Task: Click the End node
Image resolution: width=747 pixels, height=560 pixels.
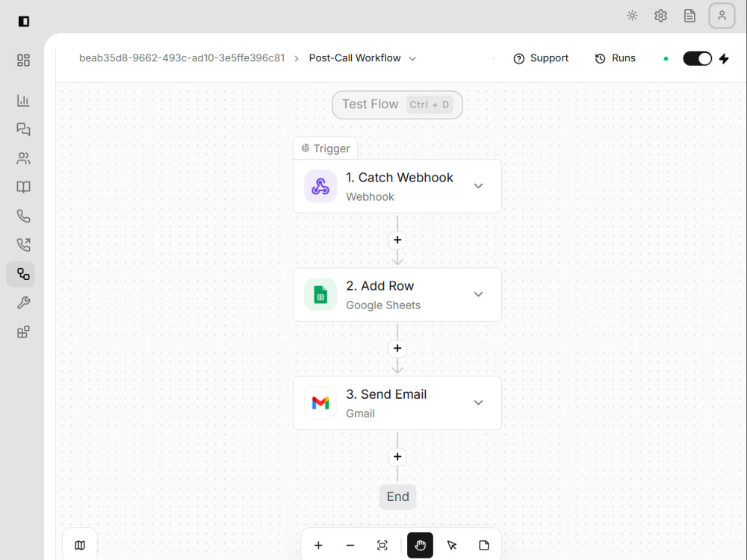Action: [398, 497]
